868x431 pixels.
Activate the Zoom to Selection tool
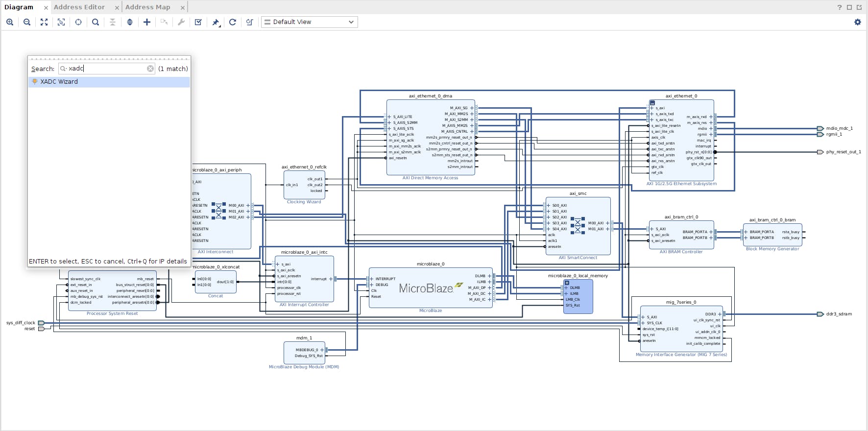(x=61, y=22)
